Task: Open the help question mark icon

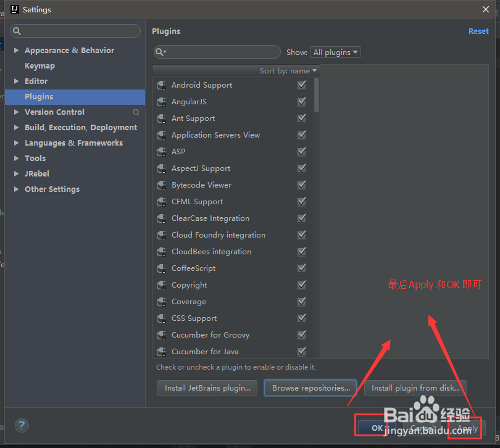Action: click(22, 425)
